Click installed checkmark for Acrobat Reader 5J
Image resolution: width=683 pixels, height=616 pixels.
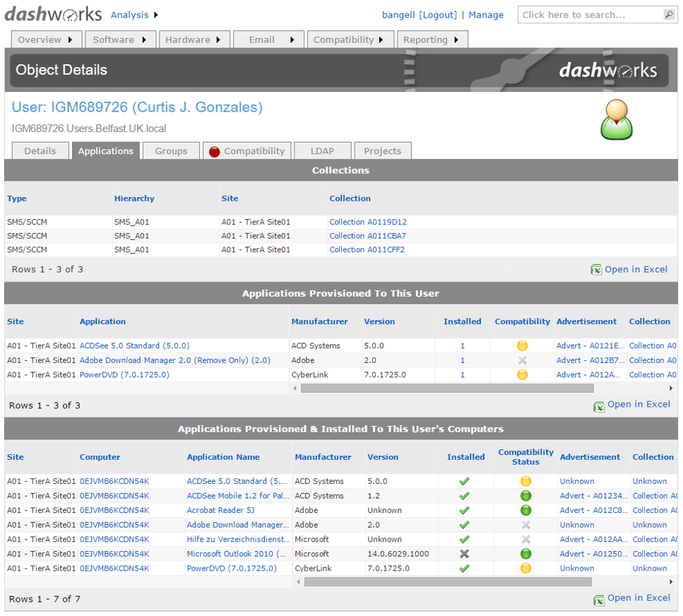click(464, 510)
